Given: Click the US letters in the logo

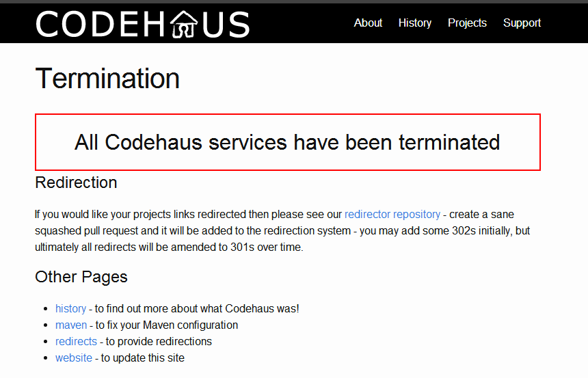Looking at the screenshot, I should [x=226, y=25].
